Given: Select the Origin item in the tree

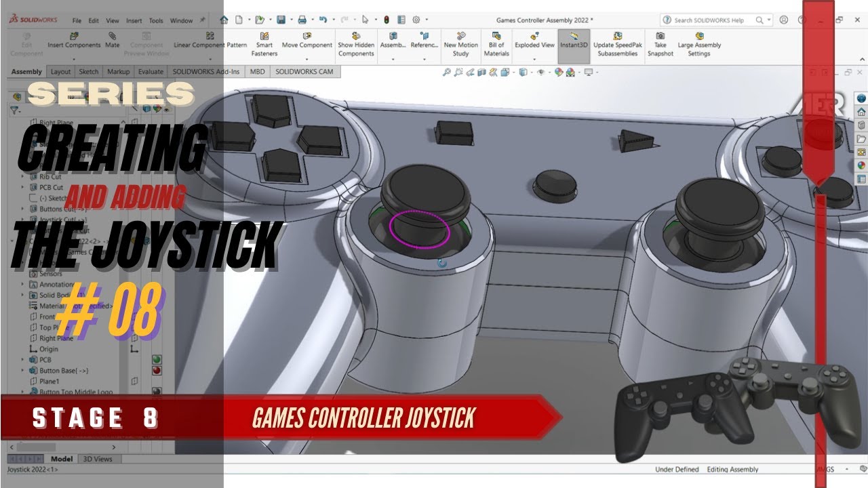Looking at the screenshot, I should point(49,349).
